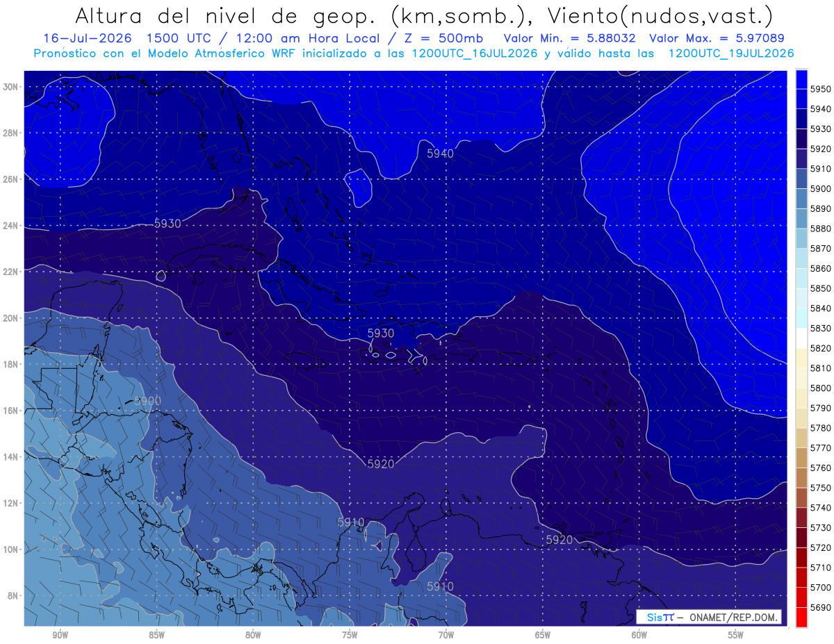This screenshot has width=834, height=644.
Task: Click the 5690 value on the color legend
Action: click(820, 607)
